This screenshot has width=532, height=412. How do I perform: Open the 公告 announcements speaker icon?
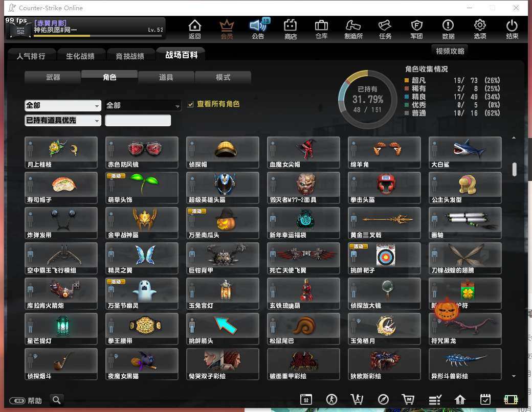pos(258,29)
